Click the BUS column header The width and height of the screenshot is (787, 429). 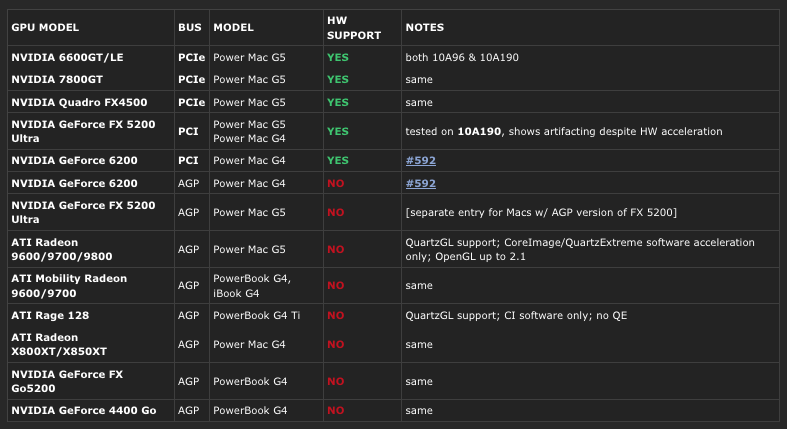point(189,28)
